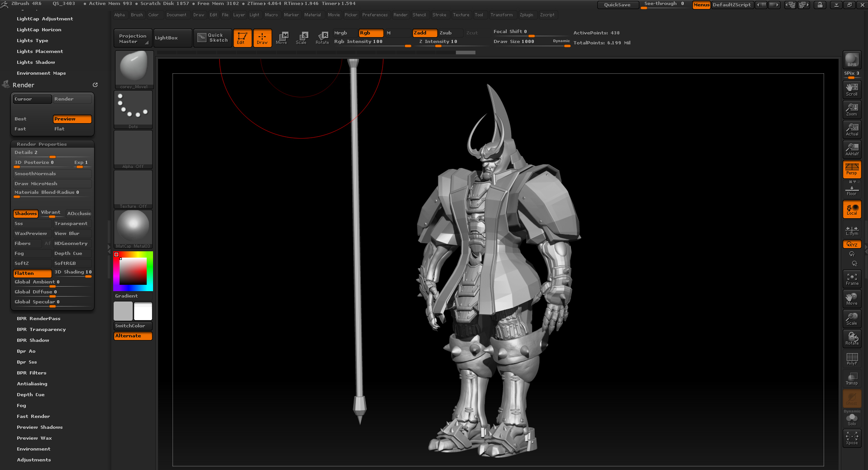Toggle AOcclusion render option

tap(79, 214)
